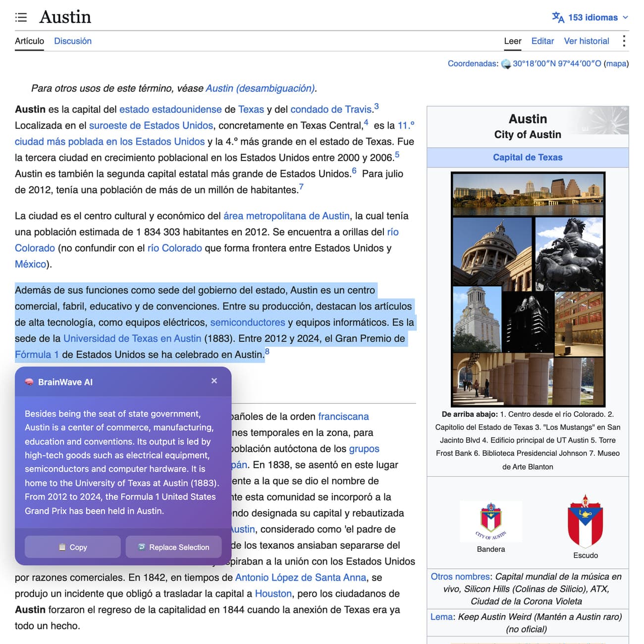Open the Discusión tab
This screenshot has width=644, height=644.
point(73,41)
